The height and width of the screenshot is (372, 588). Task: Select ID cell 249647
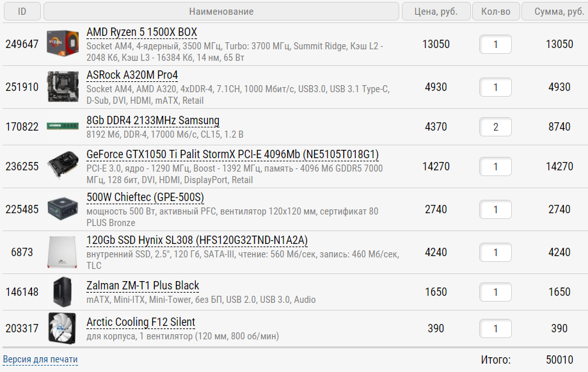22,44
